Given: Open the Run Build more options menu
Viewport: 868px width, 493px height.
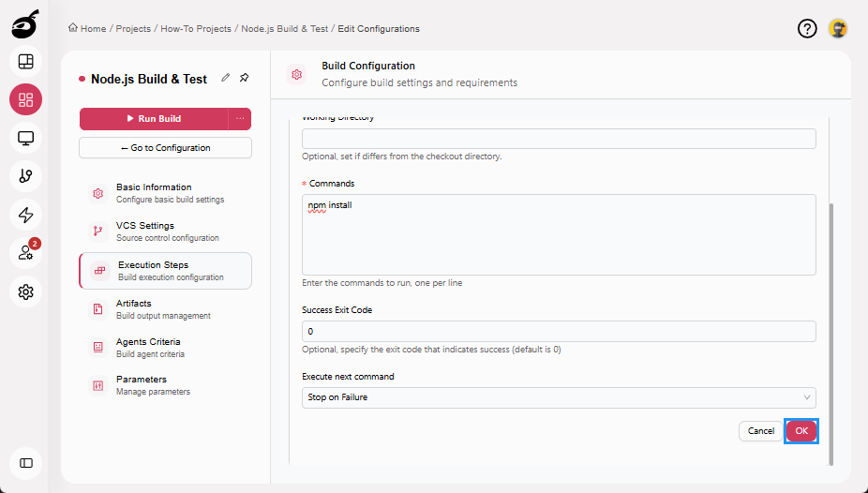Looking at the screenshot, I should coord(240,119).
